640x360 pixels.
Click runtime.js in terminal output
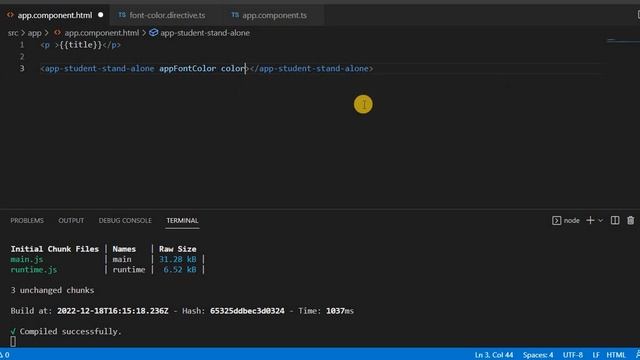coord(34,269)
